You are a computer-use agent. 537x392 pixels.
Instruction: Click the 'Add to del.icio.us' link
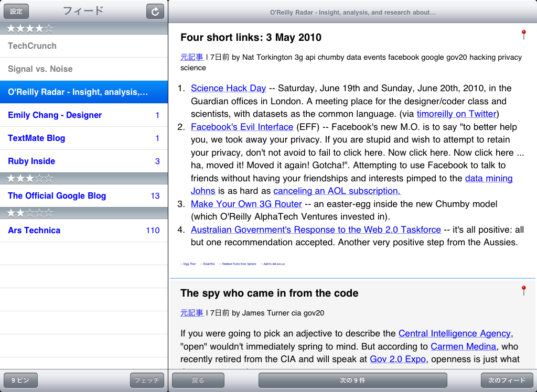pos(274,264)
